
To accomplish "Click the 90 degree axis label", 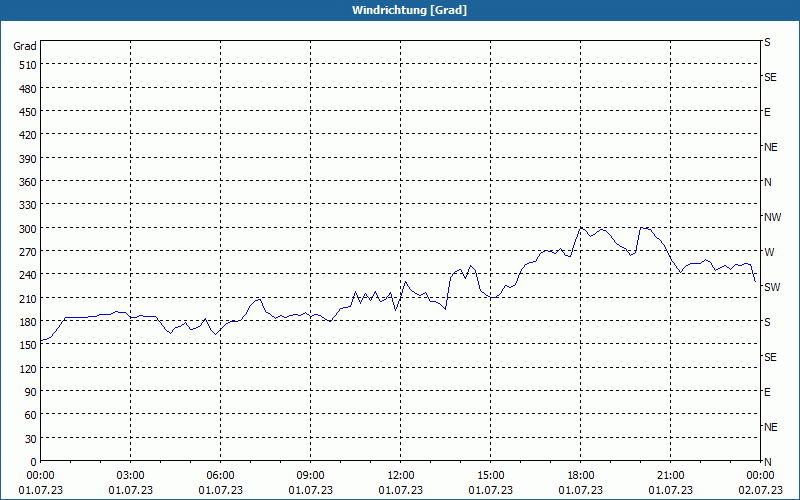I will pyautogui.click(x=31, y=392).
